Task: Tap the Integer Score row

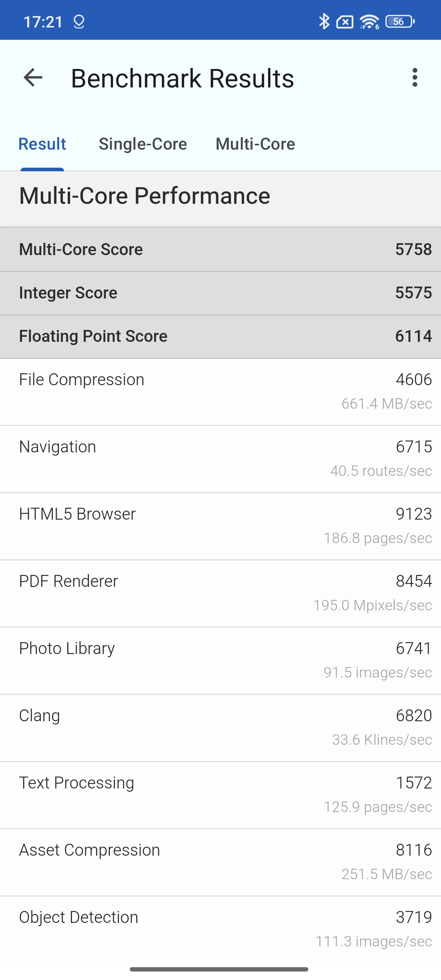Action: (221, 293)
